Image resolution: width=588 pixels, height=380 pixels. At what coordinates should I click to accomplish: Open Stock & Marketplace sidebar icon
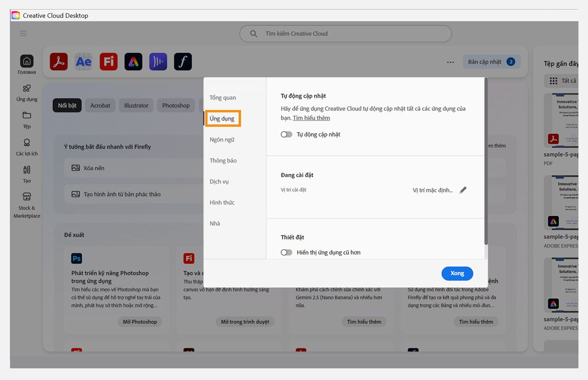tap(27, 205)
